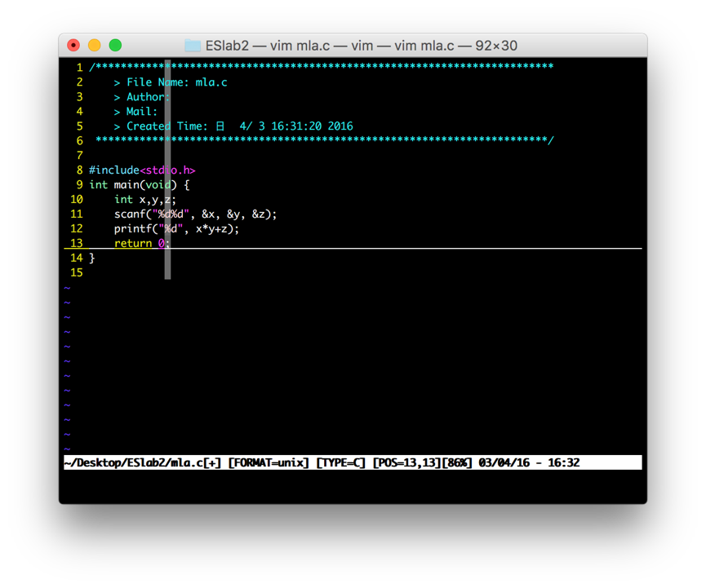Click line number 1 in the gutter
This screenshot has height=588, width=706.
click(x=80, y=68)
